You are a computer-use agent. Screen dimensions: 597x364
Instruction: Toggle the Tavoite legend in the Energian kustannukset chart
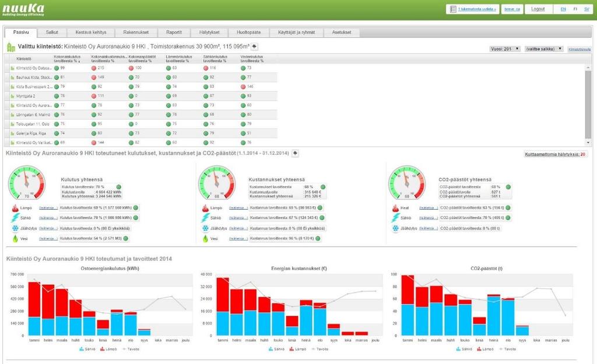319,349
